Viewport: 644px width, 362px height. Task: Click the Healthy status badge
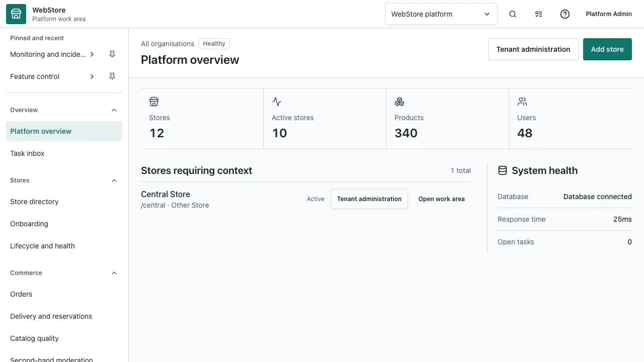click(x=214, y=44)
